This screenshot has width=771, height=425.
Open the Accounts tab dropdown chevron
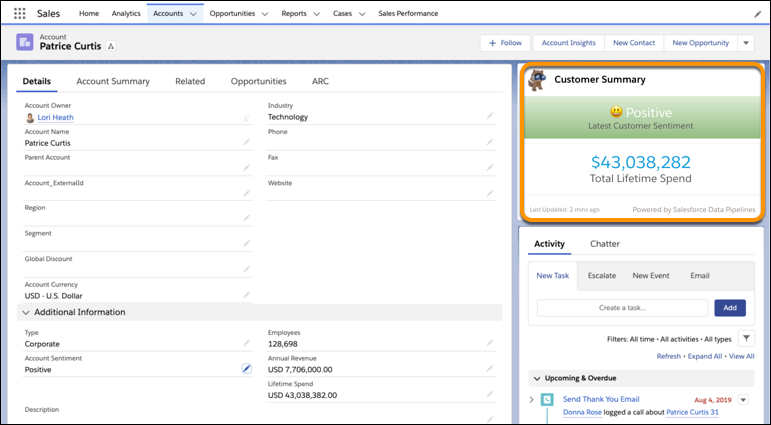coord(193,14)
